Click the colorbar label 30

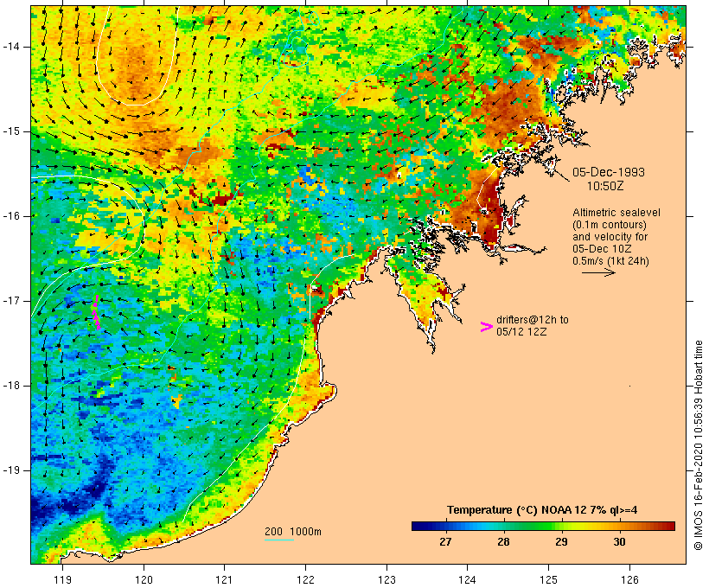click(619, 542)
